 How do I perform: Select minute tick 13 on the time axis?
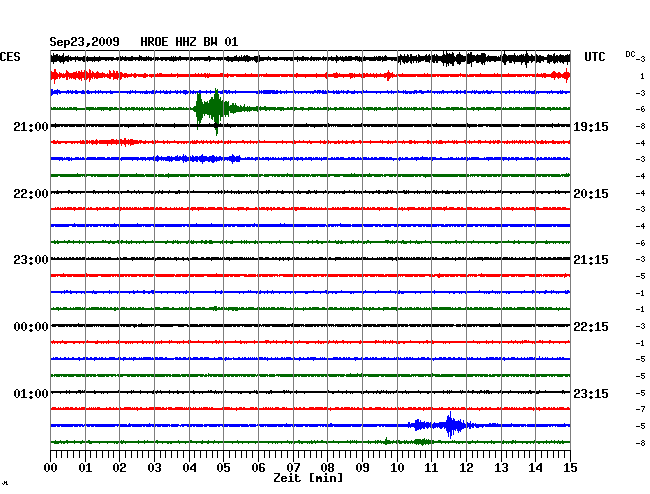point(501,467)
